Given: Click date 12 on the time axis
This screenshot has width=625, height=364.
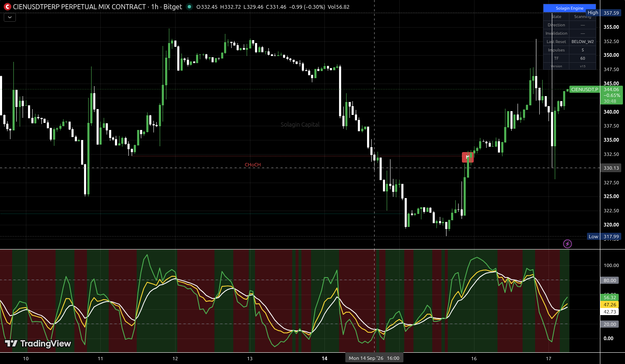Looking at the screenshot, I should point(175,359).
